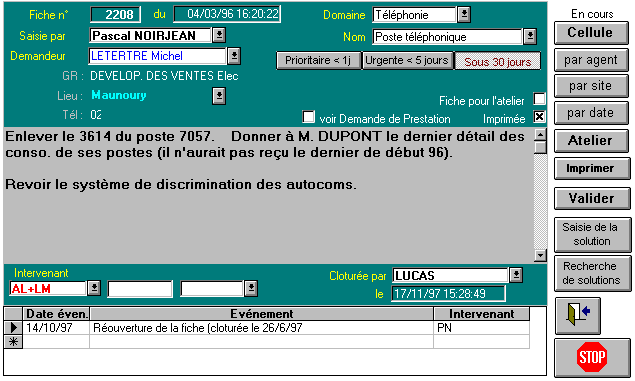Viewport: 635px width, 381px height.
Task: Click the Evénement column header
Action: pos(262,314)
